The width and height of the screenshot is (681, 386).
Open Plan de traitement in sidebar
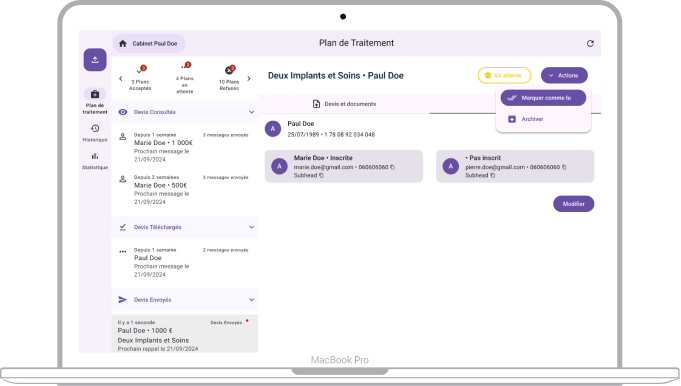click(x=95, y=101)
